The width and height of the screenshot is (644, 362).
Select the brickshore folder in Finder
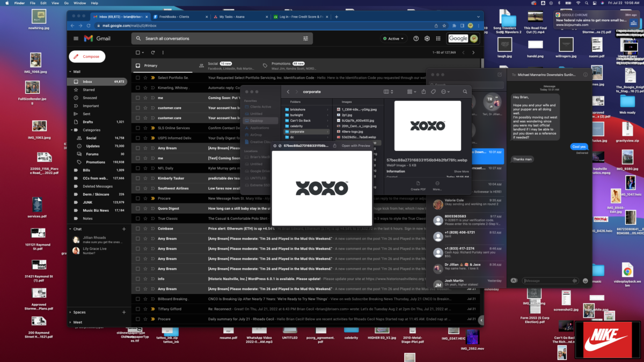tap(307, 109)
